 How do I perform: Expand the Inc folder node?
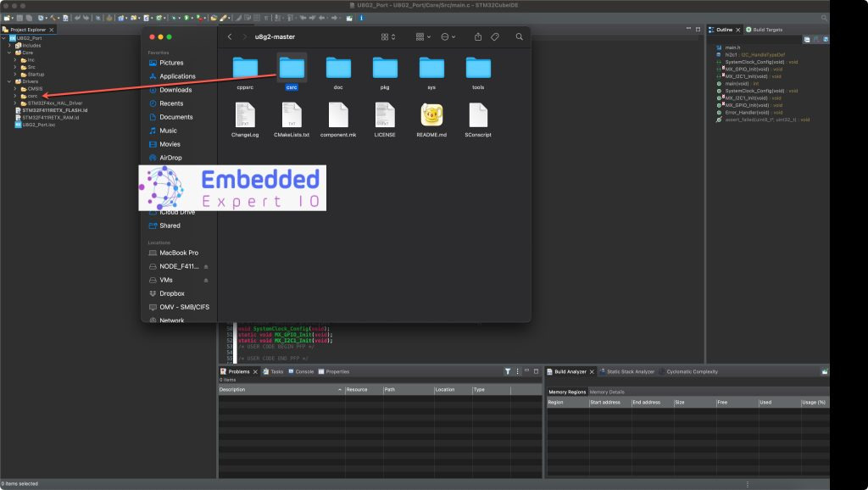pos(15,60)
